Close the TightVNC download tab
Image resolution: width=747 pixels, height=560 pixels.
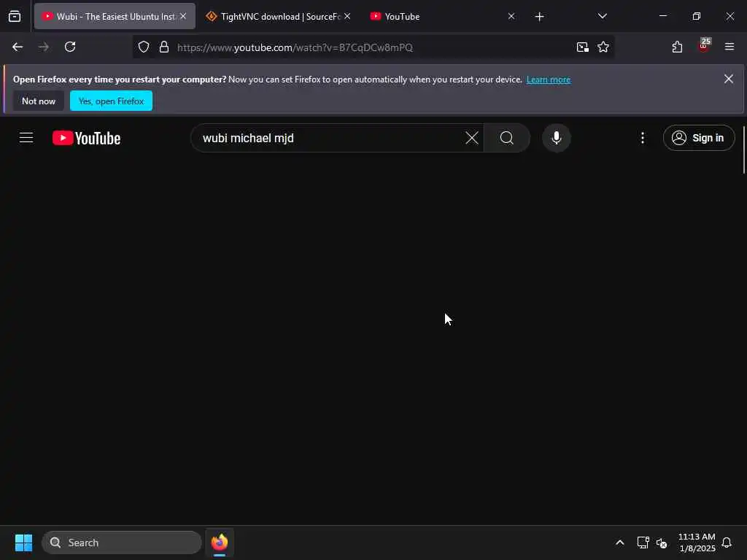pyautogui.click(x=347, y=16)
